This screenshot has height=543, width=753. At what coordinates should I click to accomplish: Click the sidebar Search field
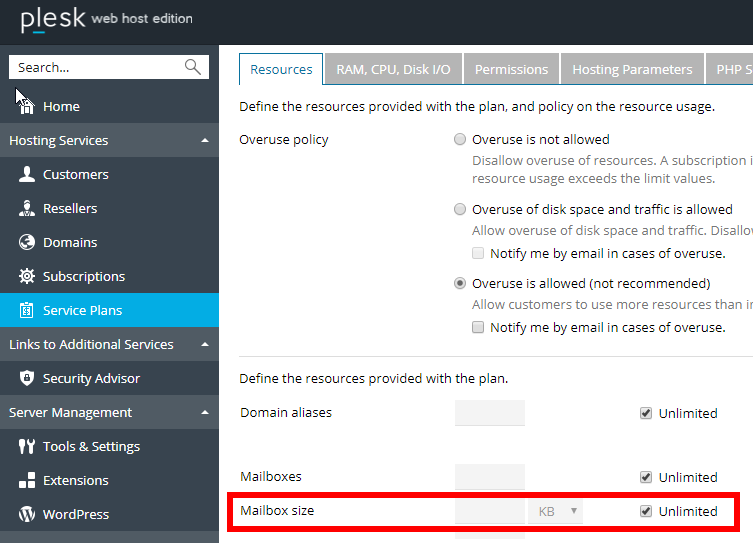(98, 67)
